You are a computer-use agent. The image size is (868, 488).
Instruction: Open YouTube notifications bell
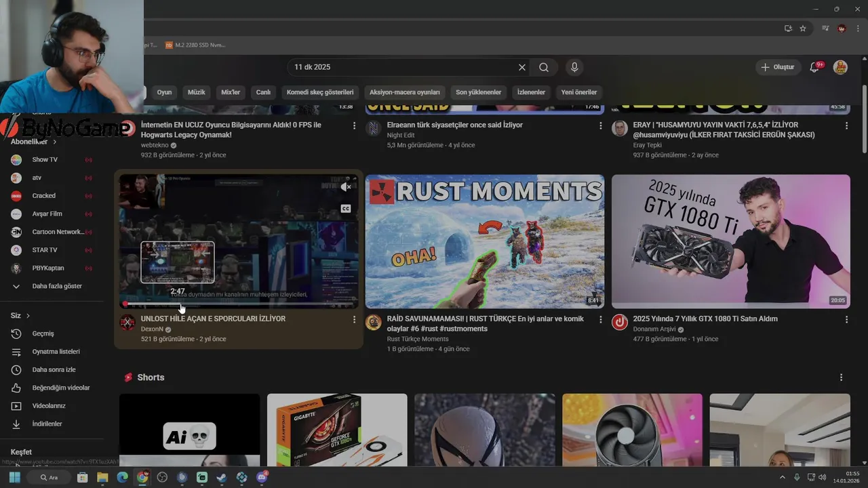coord(815,67)
